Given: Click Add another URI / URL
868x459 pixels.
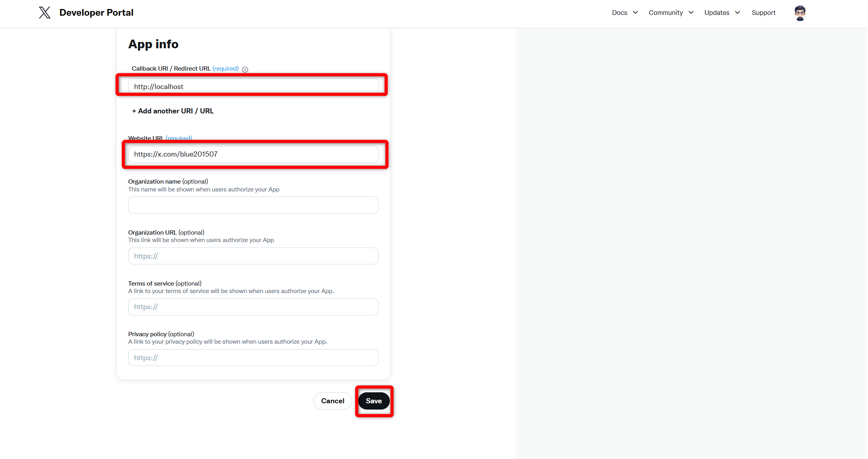Looking at the screenshot, I should [x=173, y=111].
